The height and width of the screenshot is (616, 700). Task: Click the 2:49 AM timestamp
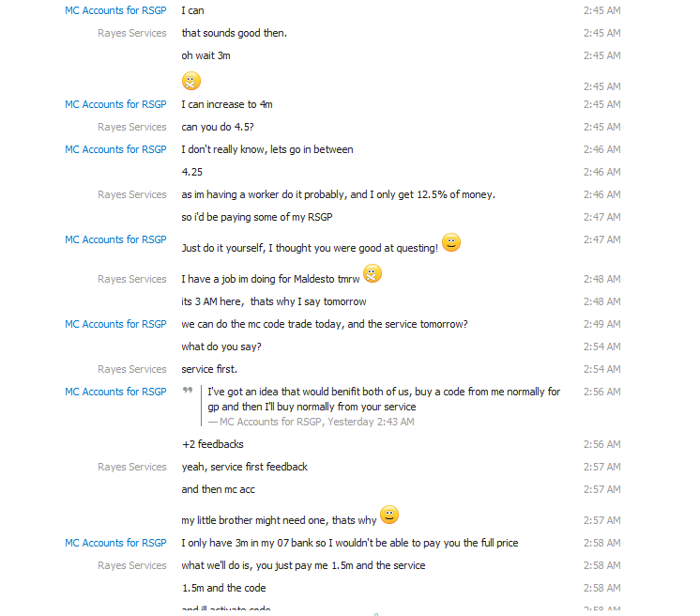pyautogui.click(x=601, y=324)
